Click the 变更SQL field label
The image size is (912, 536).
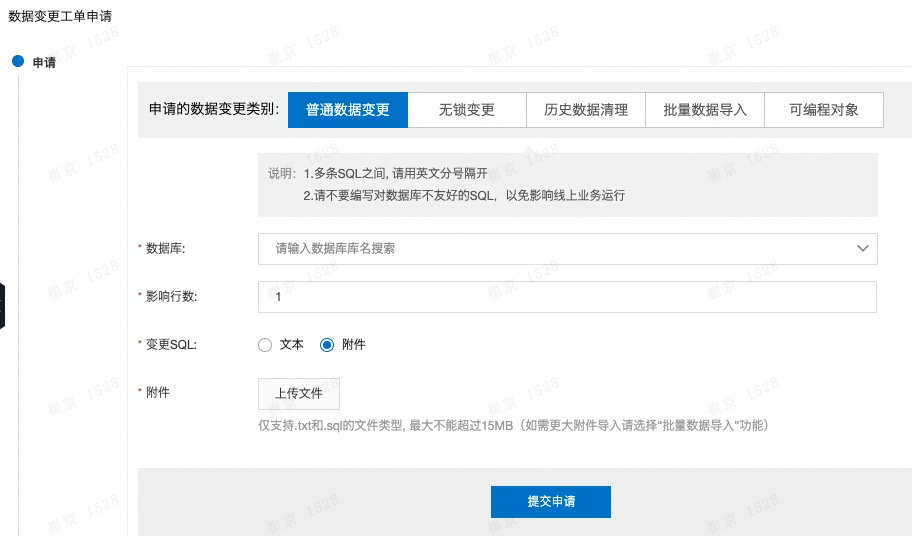tap(171, 345)
